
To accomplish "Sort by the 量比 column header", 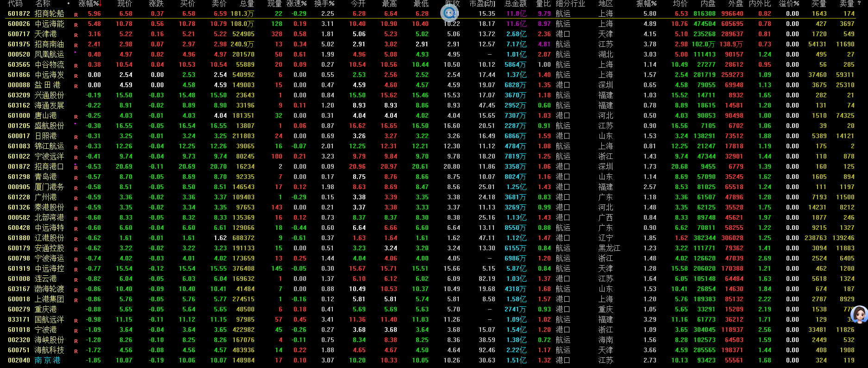I will click(543, 4).
